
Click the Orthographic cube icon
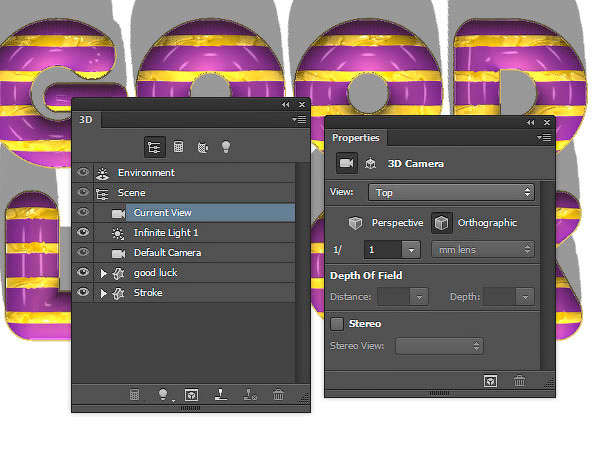click(442, 223)
